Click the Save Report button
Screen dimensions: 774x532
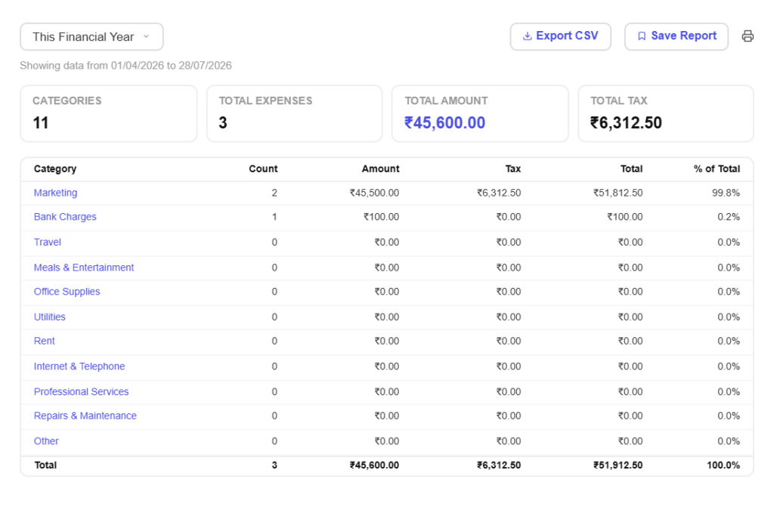676,36
